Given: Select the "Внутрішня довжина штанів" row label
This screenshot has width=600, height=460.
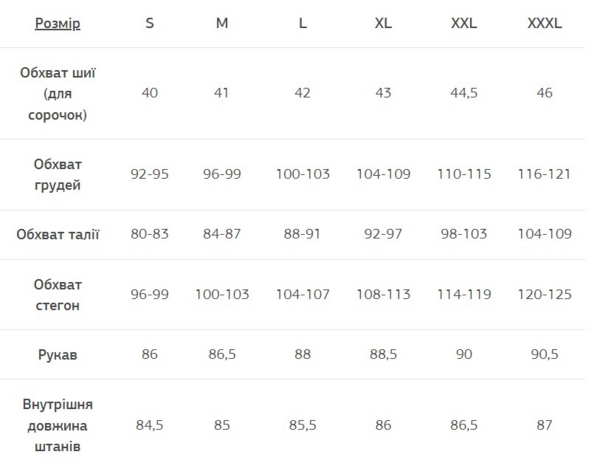Looking at the screenshot, I should (57, 425).
